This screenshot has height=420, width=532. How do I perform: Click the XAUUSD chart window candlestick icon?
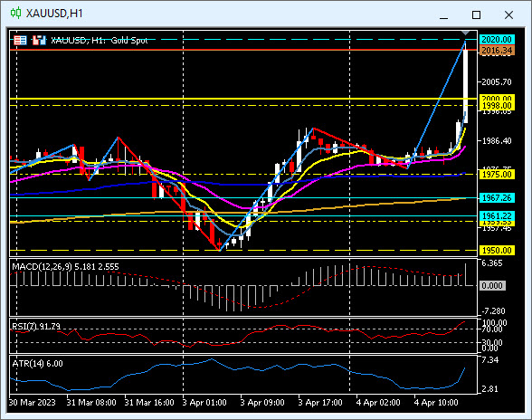15,13
